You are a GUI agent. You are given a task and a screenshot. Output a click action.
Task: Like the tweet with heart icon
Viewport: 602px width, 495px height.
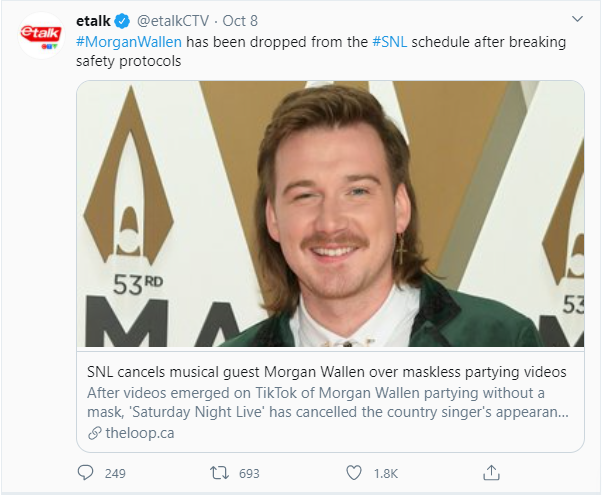[x=353, y=472]
